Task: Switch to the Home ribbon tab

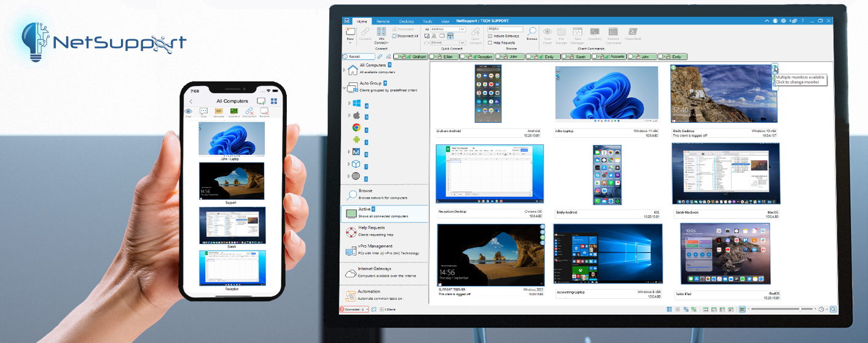Action: 362,21
